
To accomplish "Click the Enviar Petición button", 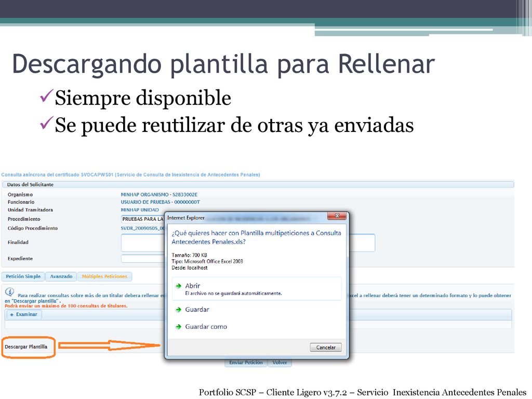I will (x=246, y=363).
